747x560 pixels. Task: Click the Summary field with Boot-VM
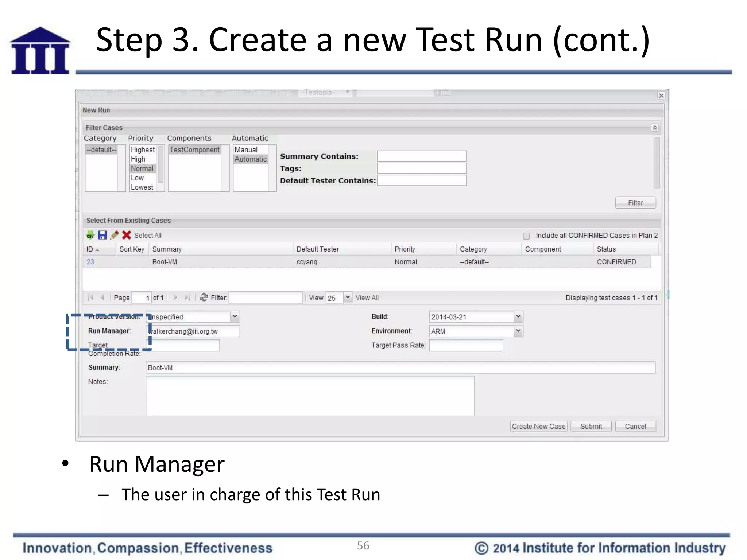click(400, 367)
